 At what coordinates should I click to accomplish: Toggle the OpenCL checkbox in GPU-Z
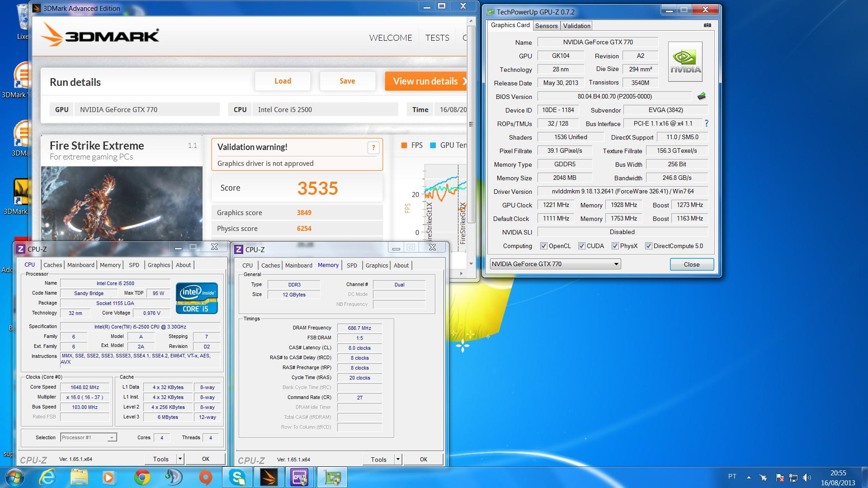[543, 246]
